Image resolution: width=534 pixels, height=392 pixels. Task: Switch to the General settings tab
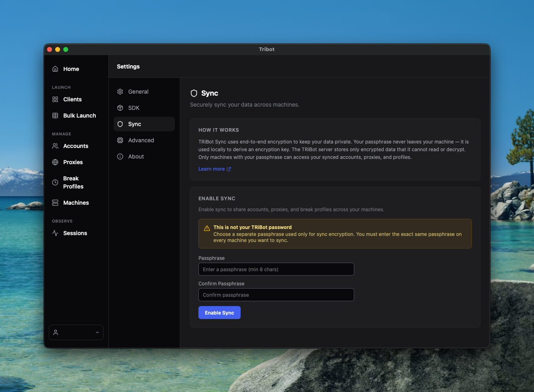pyautogui.click(x=138, y=92)
